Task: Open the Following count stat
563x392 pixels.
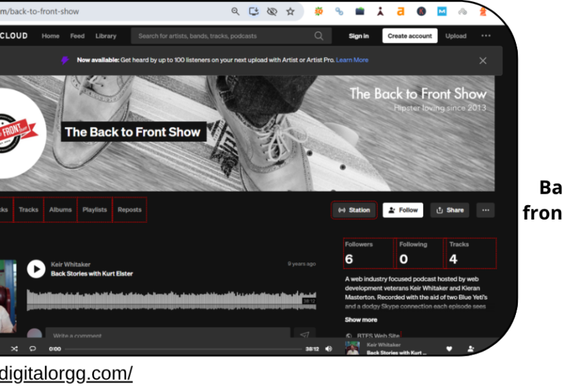Action: coord(420,253)
